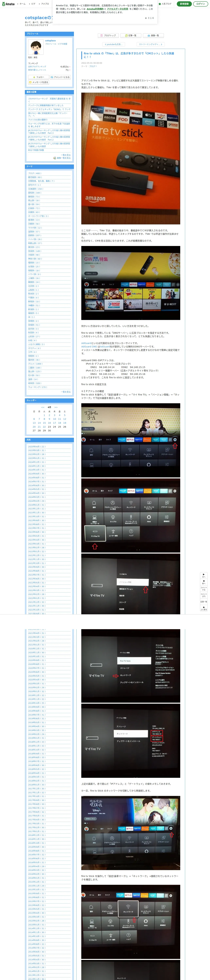210x980 pixels.
Task: Click the fire tv stick article title
Action: coord(129,55)
